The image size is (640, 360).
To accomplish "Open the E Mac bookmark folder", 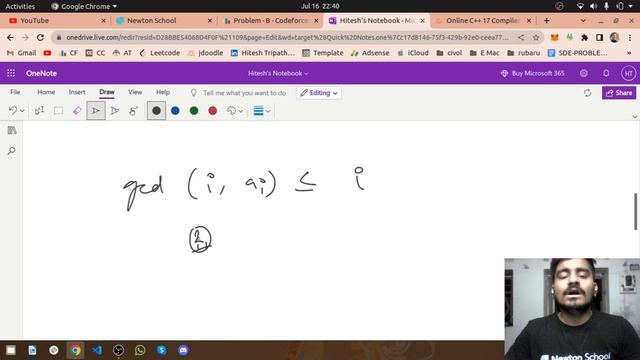I will click(x=484, y=53).
